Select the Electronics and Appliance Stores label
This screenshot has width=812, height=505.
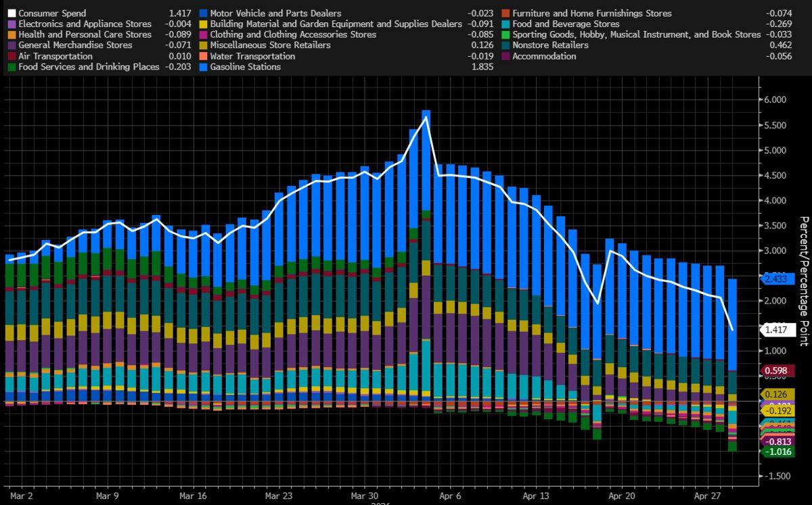point(85,24)
